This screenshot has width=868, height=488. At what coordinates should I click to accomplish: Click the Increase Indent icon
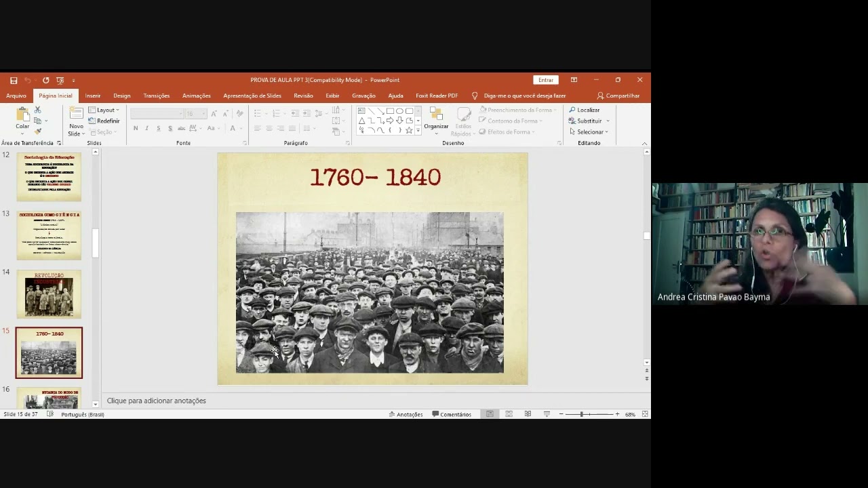(x=307, y=113)
